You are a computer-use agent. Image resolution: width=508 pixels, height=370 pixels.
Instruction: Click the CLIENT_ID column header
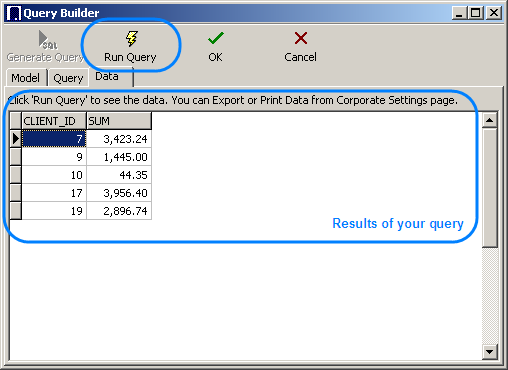[54, 121]
